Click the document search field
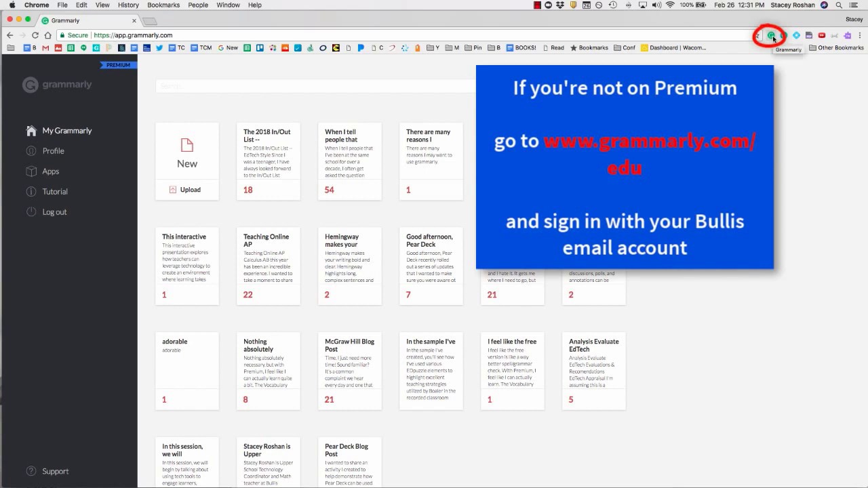The width and height of the screenshot is (868, 488). pyautogui.click(x=316, y=86)
